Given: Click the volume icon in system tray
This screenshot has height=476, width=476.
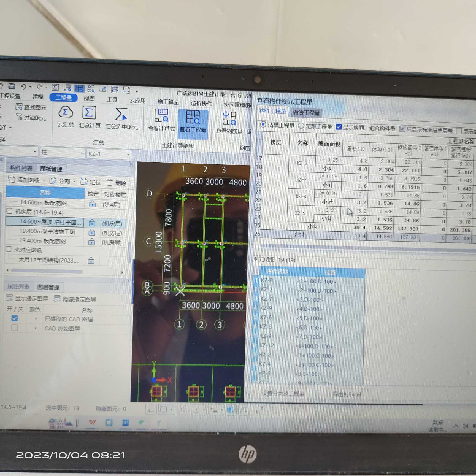Looking at the screenshot, I should click(465, 426).
